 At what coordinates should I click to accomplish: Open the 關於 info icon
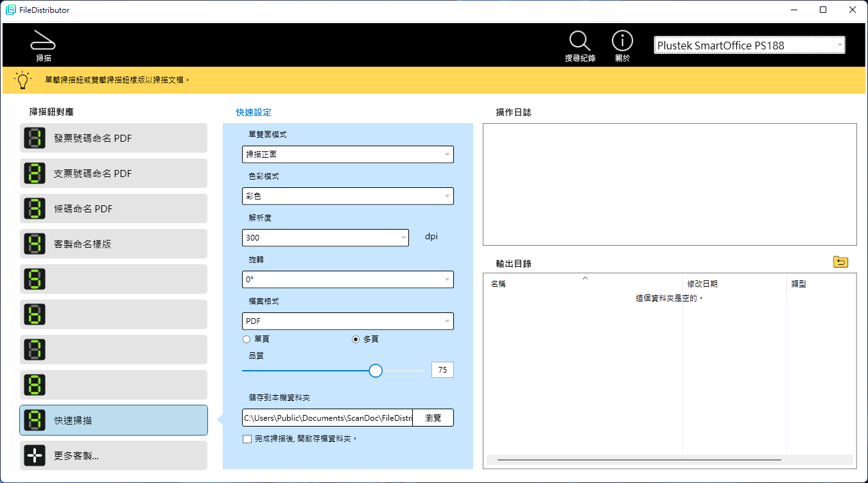coord(622,40)
